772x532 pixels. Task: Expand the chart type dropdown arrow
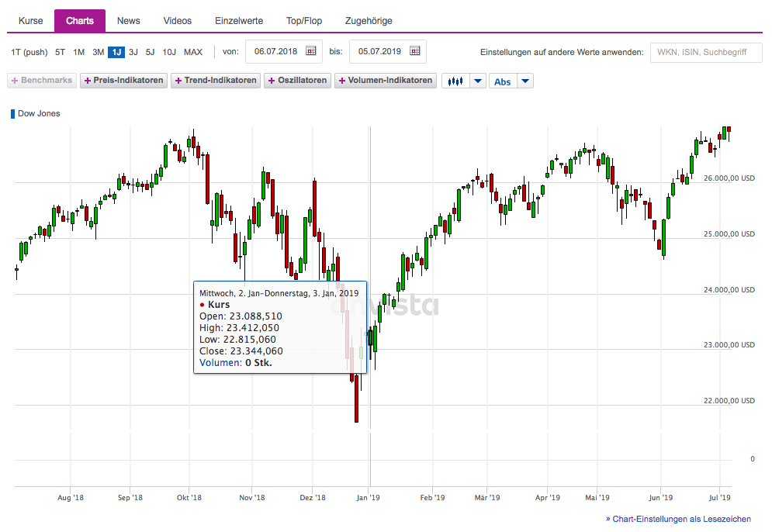point(478,81)
